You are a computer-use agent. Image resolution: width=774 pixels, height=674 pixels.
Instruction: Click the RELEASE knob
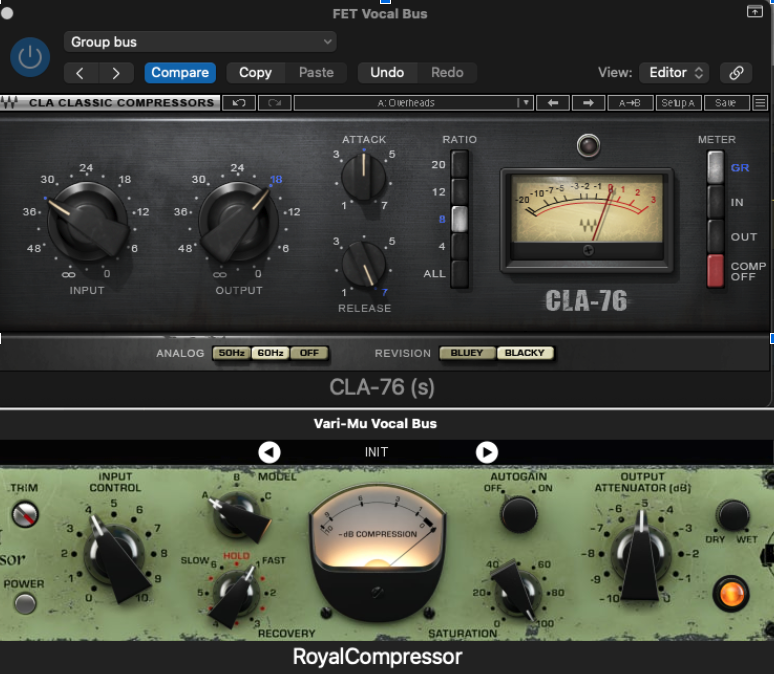pyautogui.click(x=364, y=264)
